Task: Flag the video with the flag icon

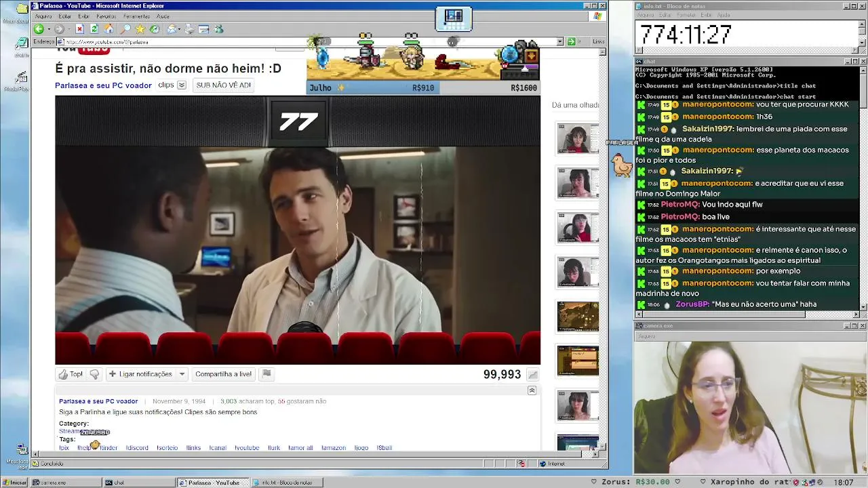Action: [x=267, y=374]
